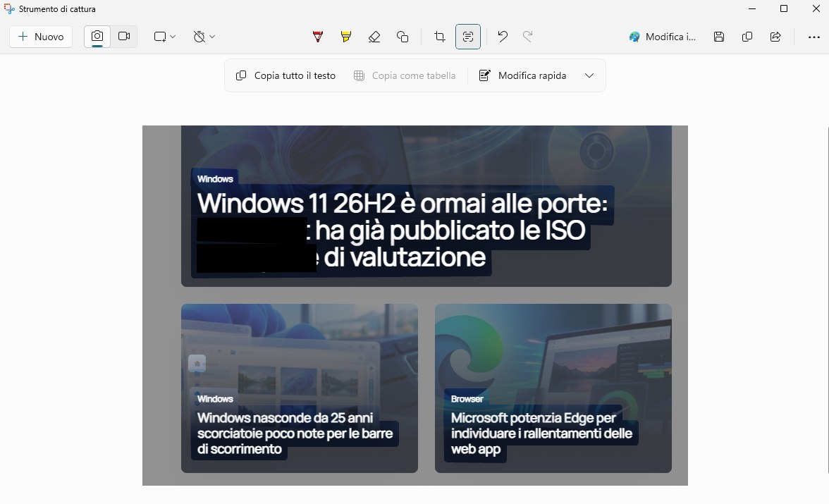Click Modifica rapida
Image resolution: width=829 pixels, height=504 pixels.
523,75
